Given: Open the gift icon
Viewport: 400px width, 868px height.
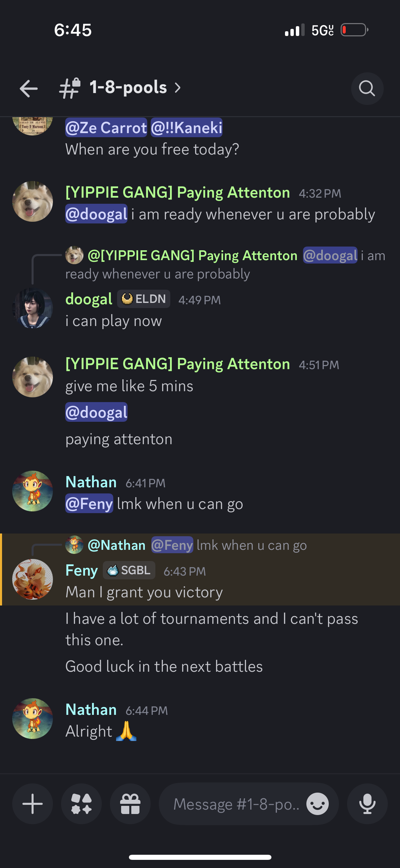Looking at the screenshot, I should coord(130,804).
